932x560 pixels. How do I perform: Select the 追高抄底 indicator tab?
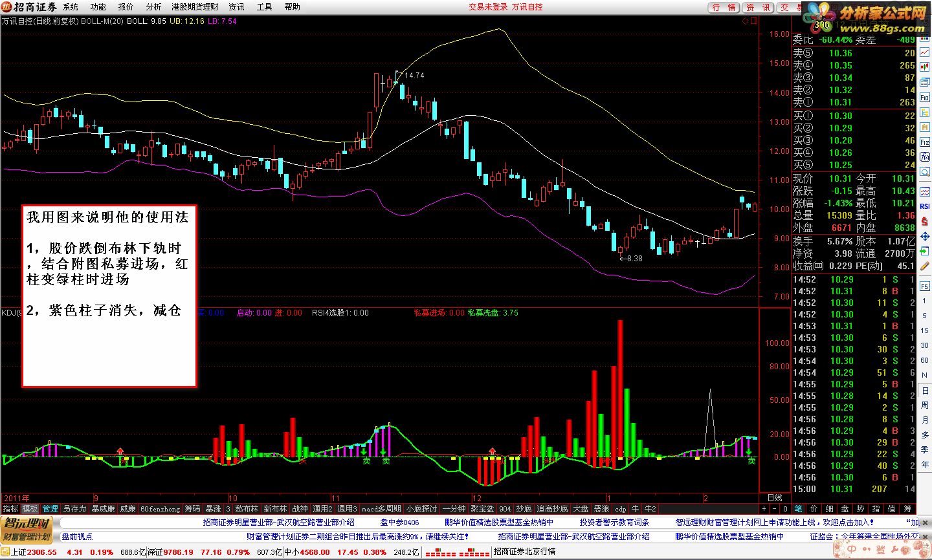click(x=552, y=509)
